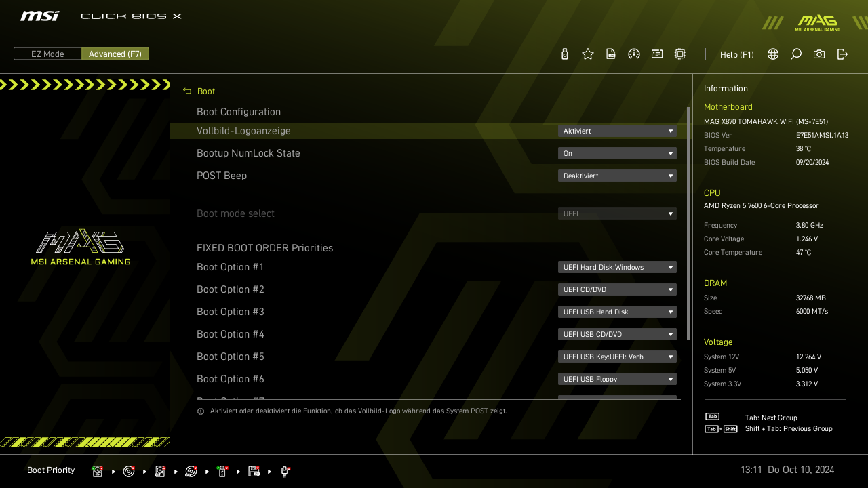Image resolution: width=868 pixels, height=488 pixels.
Task: Expand Boot Option #3 USB Hard Disk dropdown
Action: pos(617,312)
